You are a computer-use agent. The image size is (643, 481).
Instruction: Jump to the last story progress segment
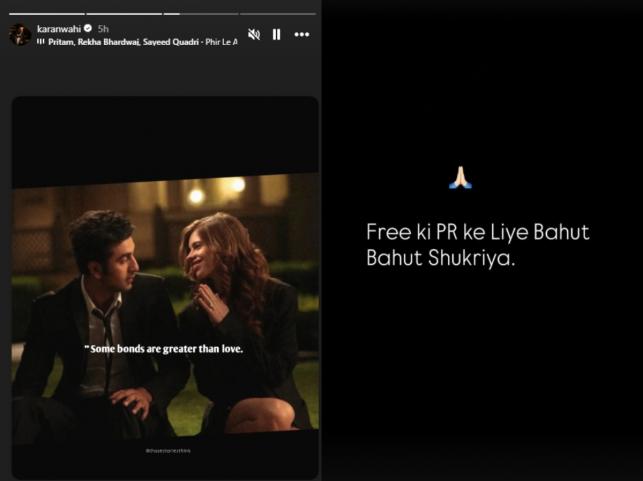pyautogui.click(x=278, y=14)
